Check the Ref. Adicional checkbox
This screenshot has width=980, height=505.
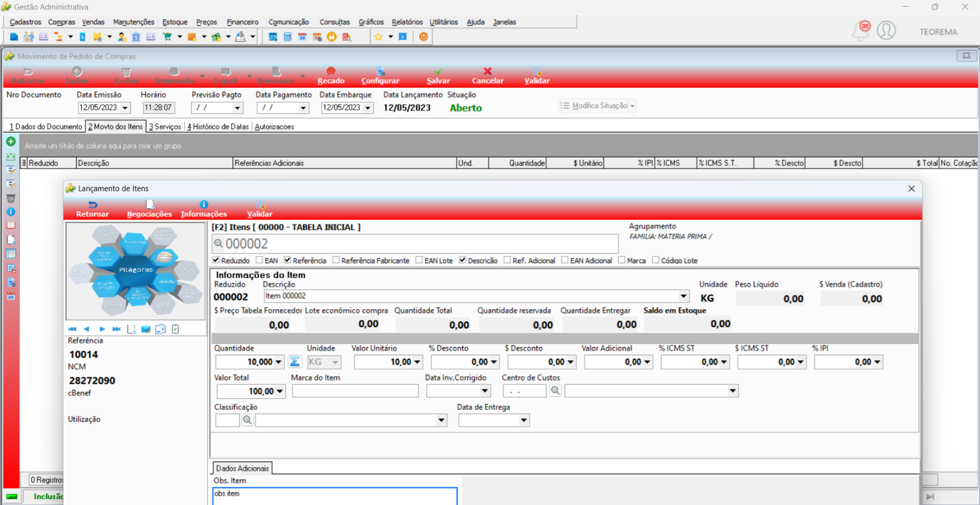click(x=507, y=260)
